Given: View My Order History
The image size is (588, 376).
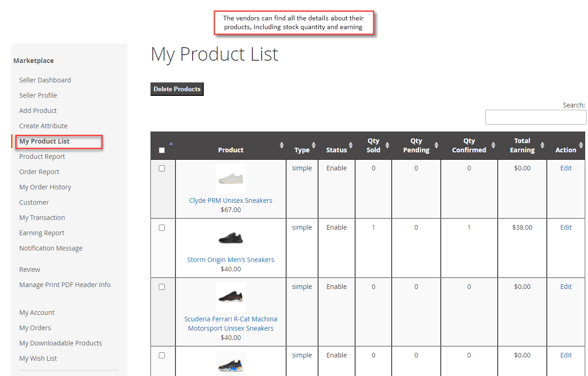Looking at the screenshot, I should (45, 187).
